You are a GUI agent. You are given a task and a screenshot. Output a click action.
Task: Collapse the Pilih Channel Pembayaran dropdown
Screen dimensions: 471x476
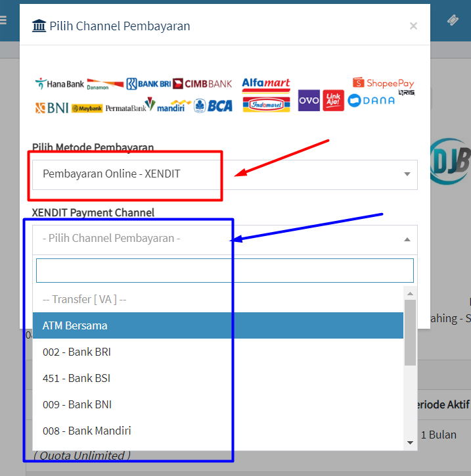[x=225, y=239]
